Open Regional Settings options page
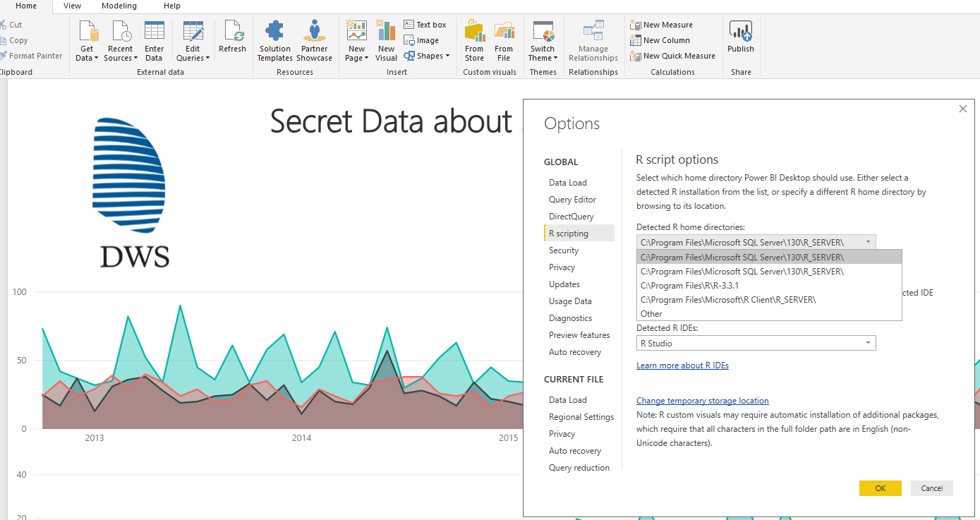980x520 pixels. pyautogui.click(x=581, y=417)
